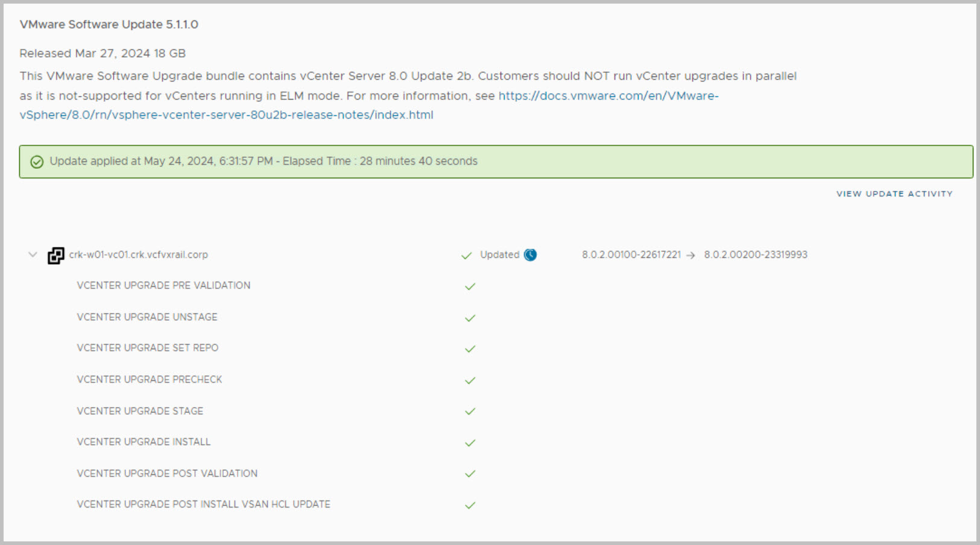
Task: Click source version 8.0.2.00100-22617221
Action: (631, 254)
